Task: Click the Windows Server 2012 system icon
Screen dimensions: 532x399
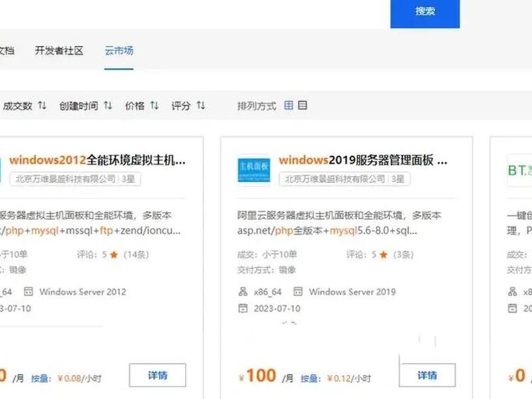Action: pyautogui.click(x=29, y=291)
